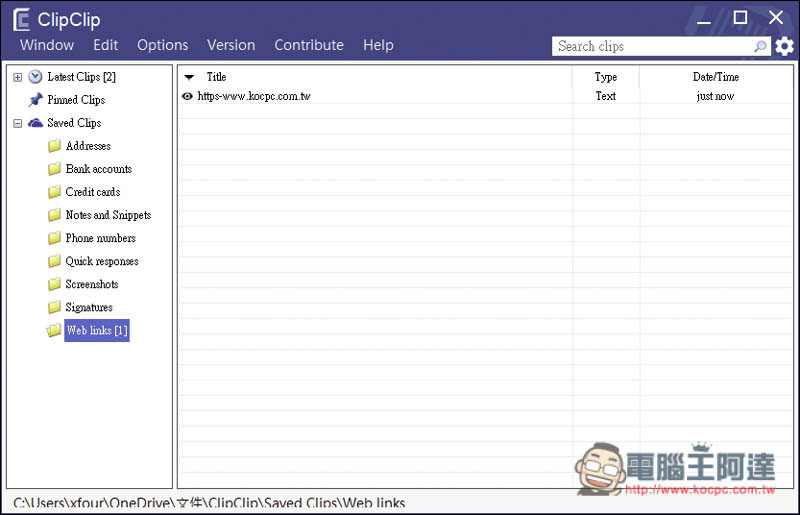Open the Version menu

(231, 45)
